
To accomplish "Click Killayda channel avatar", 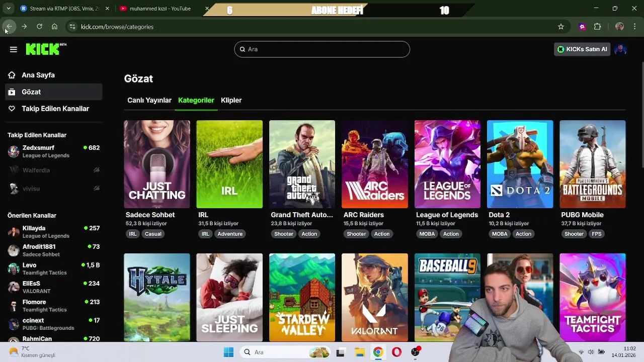I will click(14, 232).
